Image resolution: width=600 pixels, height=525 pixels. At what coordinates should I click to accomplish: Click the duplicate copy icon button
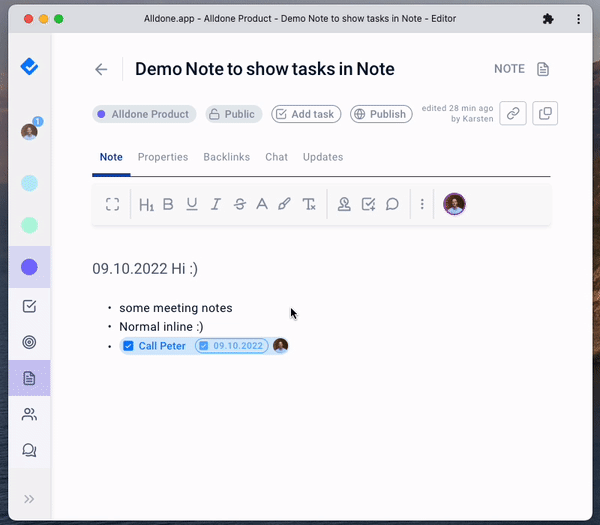(x=545, y=113)
